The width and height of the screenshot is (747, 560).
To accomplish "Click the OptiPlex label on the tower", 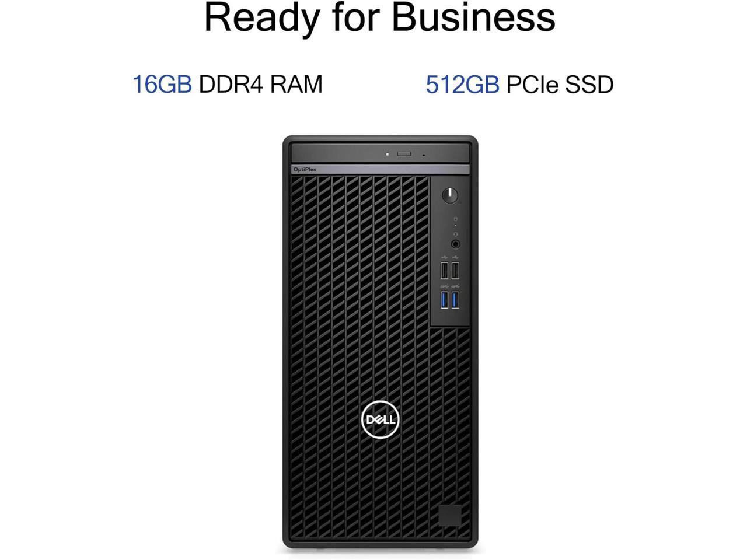I will (305, 169).
